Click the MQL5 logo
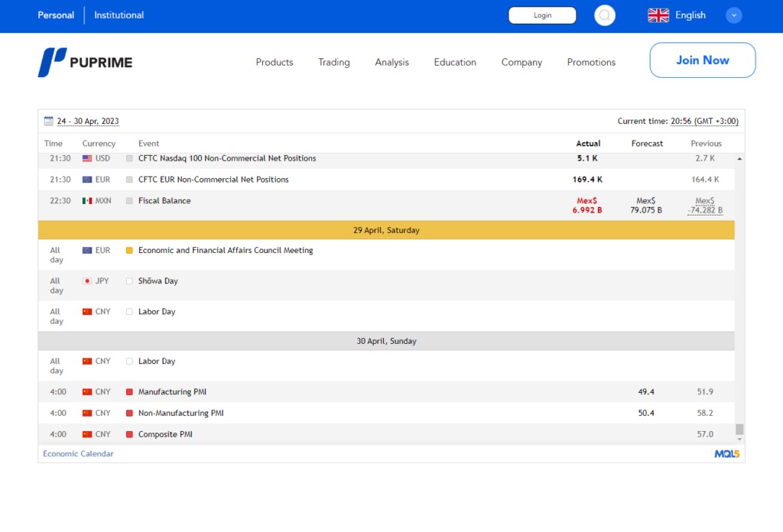Screen dimensions: 783x532 [726, 453]
